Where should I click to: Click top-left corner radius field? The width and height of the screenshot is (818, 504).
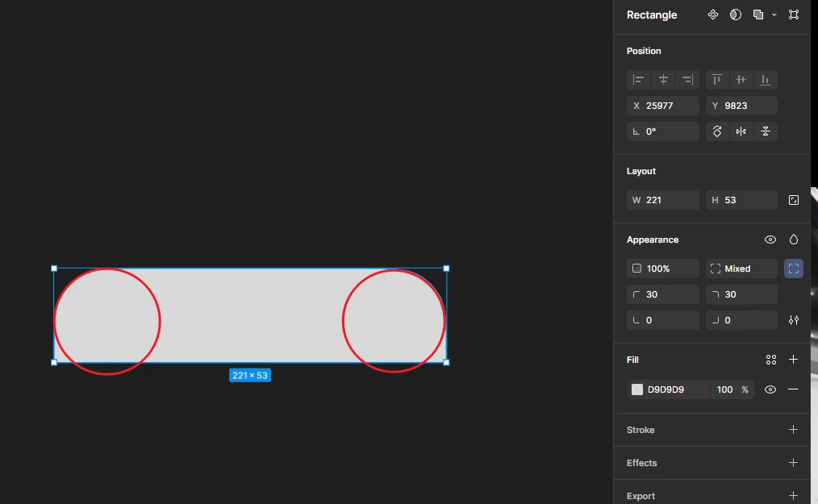click(663, 295)
